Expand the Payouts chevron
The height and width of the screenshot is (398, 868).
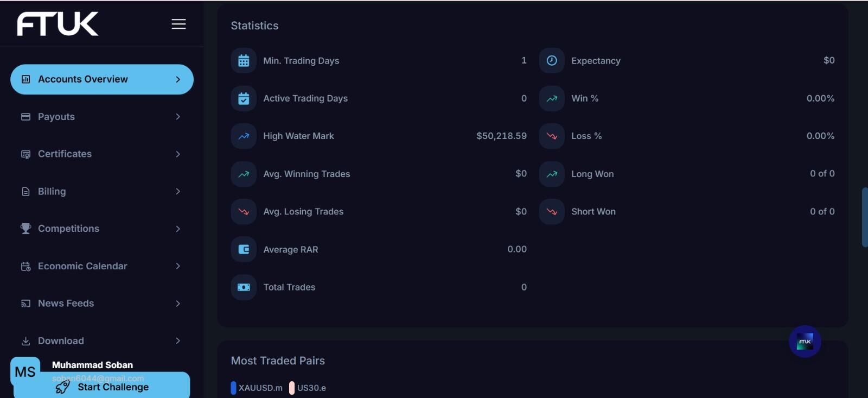[x=178, y=117]
